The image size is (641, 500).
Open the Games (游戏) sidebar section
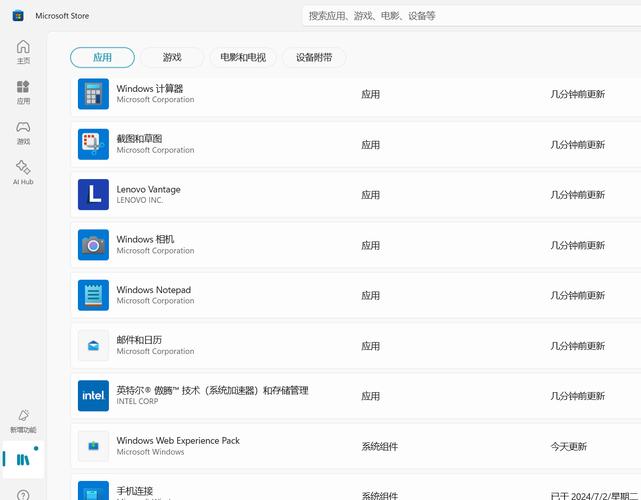coord(23,132)
